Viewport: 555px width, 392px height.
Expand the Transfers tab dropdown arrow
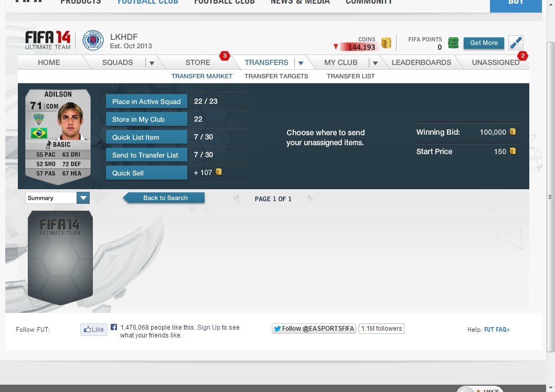pos(301,63)
